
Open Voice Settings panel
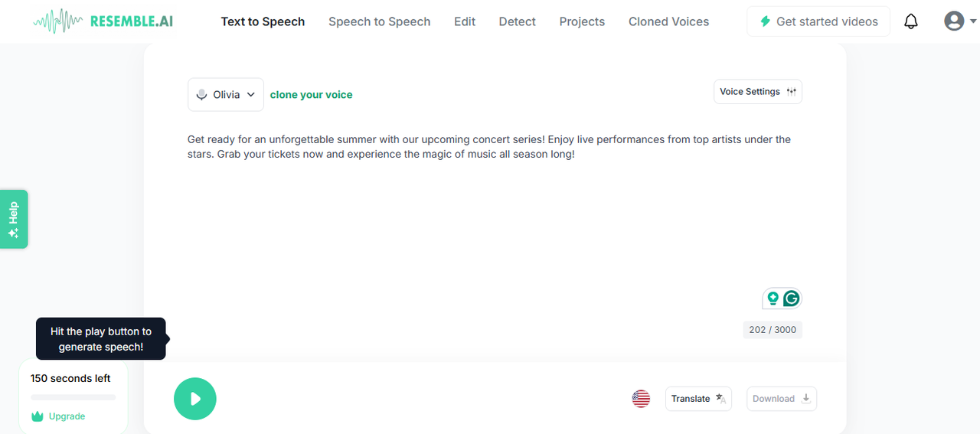tap(757, 92)
